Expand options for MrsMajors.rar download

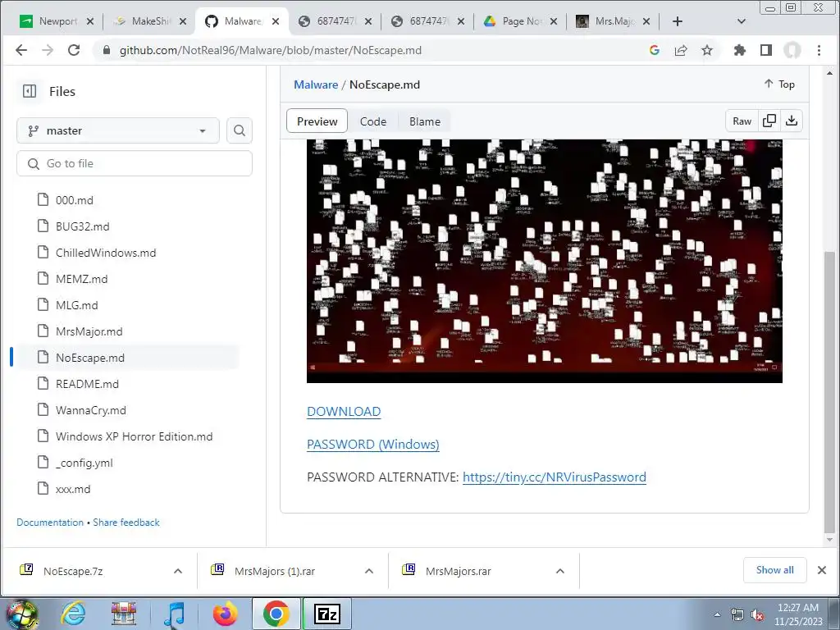point(559,571)
